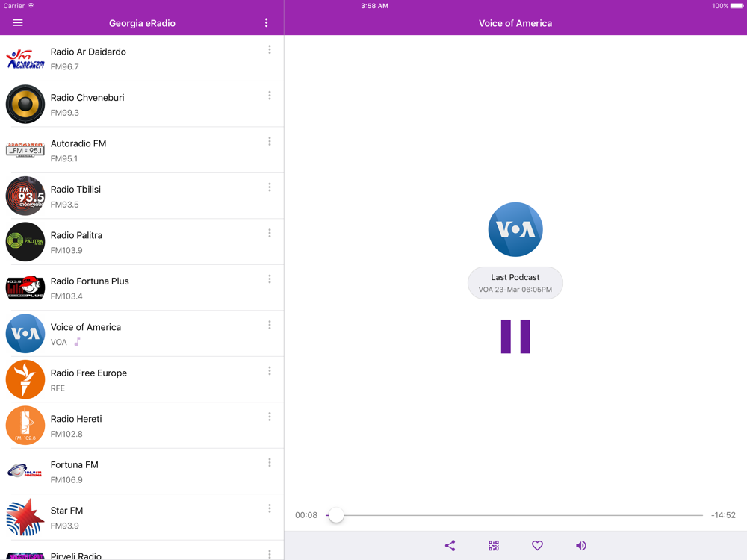This screenshot has width=747, height=560.
Task: Share the current station
Action: tap(450, 546)
